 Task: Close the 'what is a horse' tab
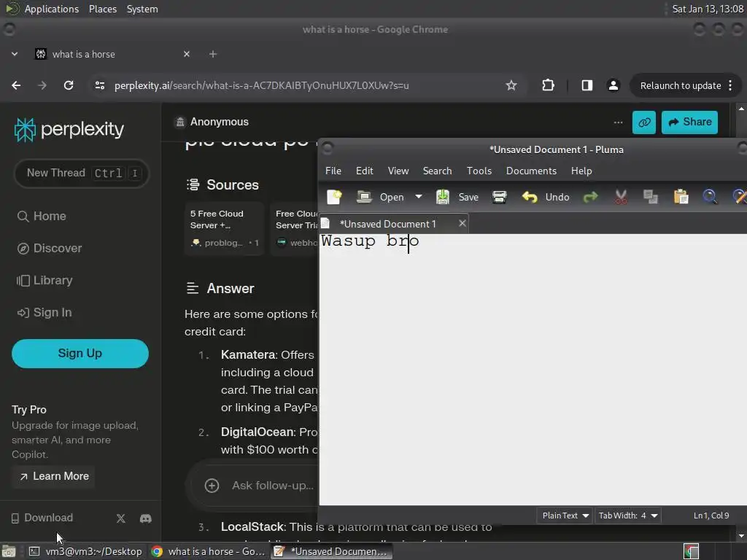pos(187,54)
